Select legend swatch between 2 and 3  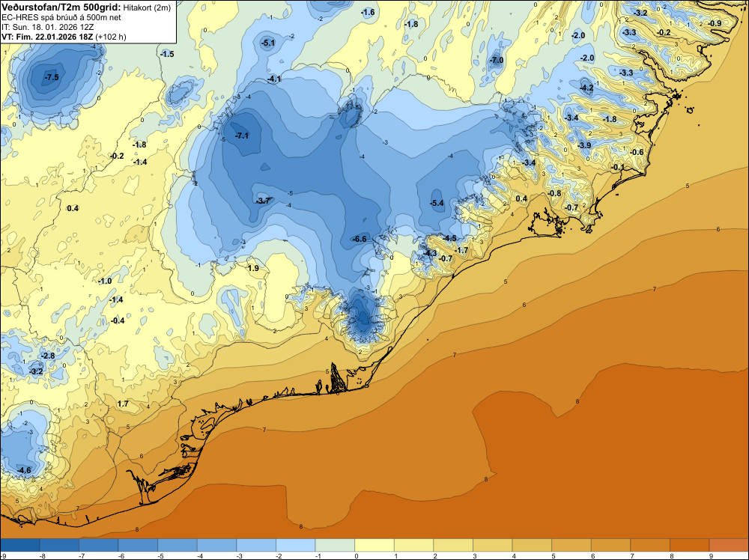click(x=453, y=545)
